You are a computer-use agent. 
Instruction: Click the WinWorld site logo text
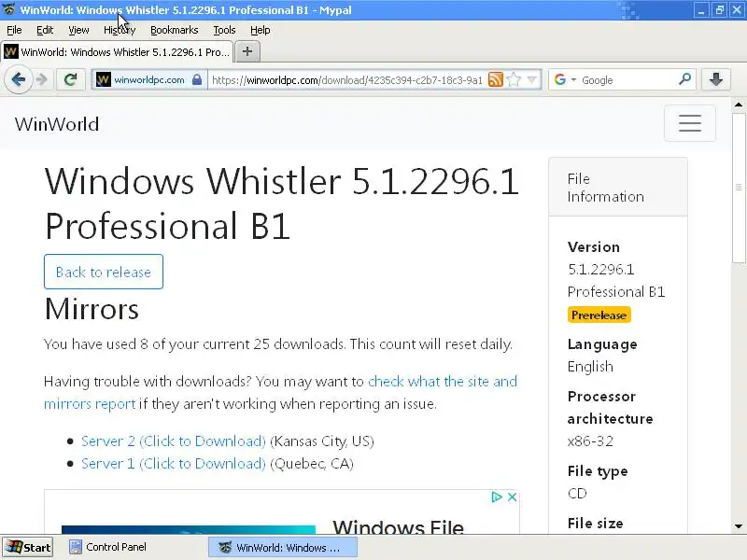(x=57, y=124)
